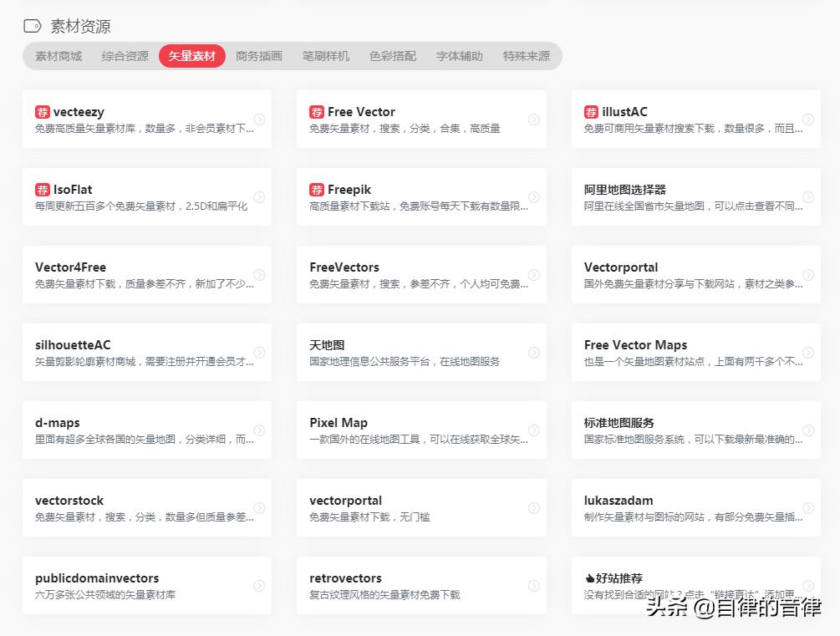Expand the chevron on the Pixel Map card
This screenshot has height=636, width=840.
click(533, 430)
